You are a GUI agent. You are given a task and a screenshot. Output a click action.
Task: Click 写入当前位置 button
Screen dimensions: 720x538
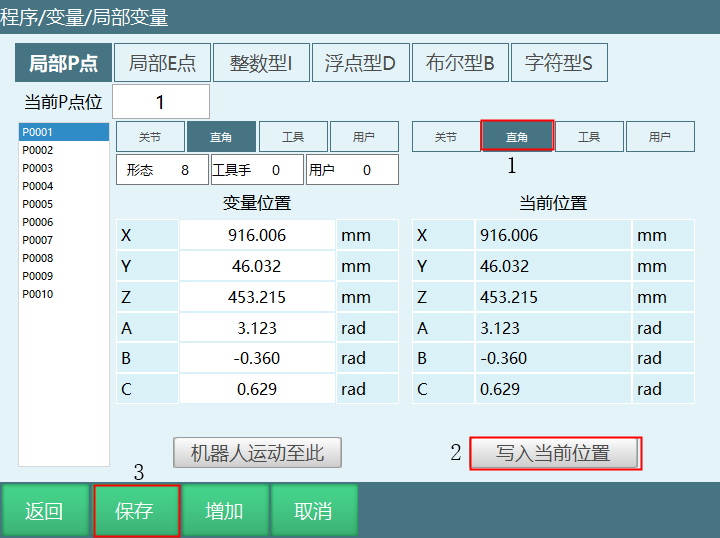(x=554, y=453)
